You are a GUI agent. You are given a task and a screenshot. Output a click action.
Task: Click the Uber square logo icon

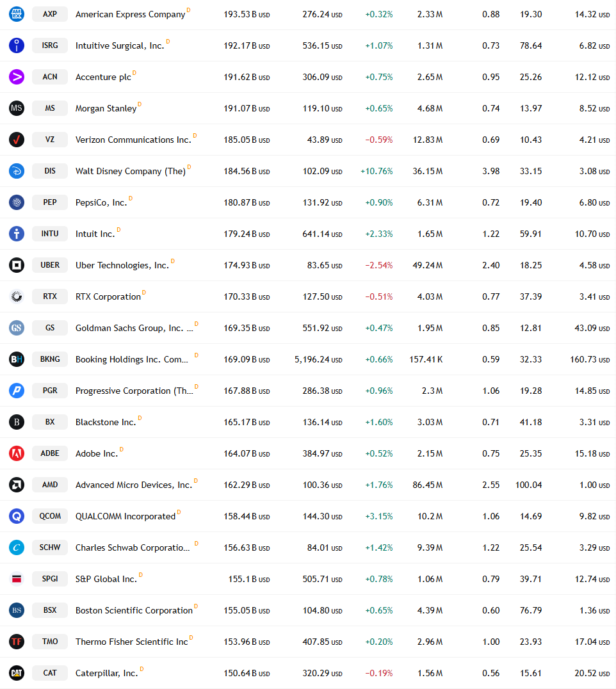pyautogui.click(x=17, y=265)
